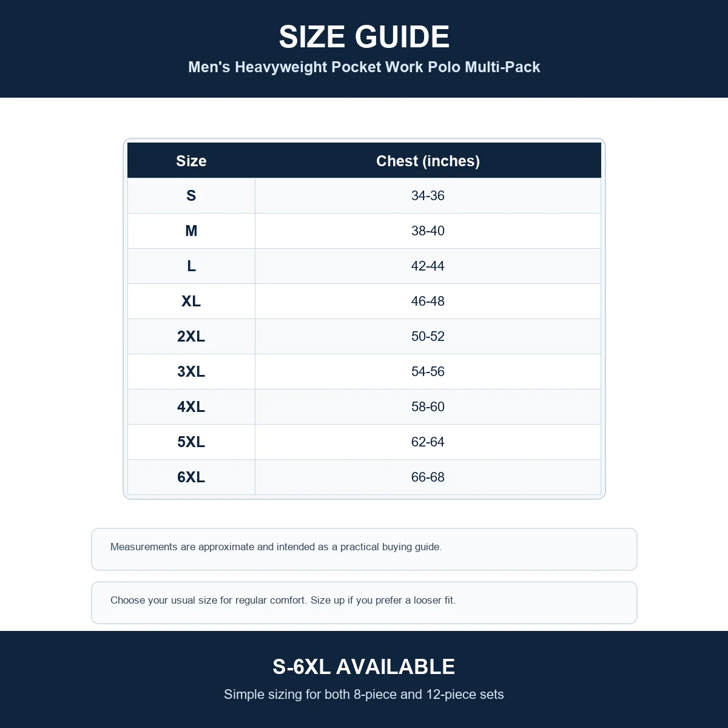Image resolution: width=728 pixels, height=728 pixels.
Task: Click the Men's Heavyweight Pocket Work Polo subtitle
Action: click(x=364, y=67)
